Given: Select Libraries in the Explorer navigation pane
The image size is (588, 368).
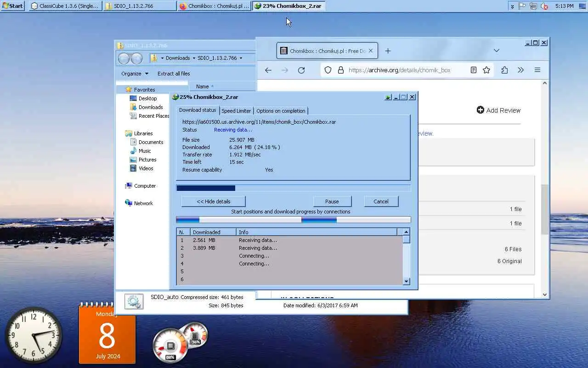Looking at the screenshot, I should [143, 133].
